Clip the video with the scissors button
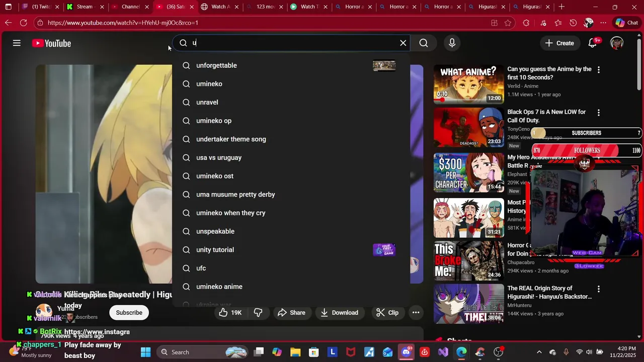This screenshot has width=644, height=362. tap(387, 313)
